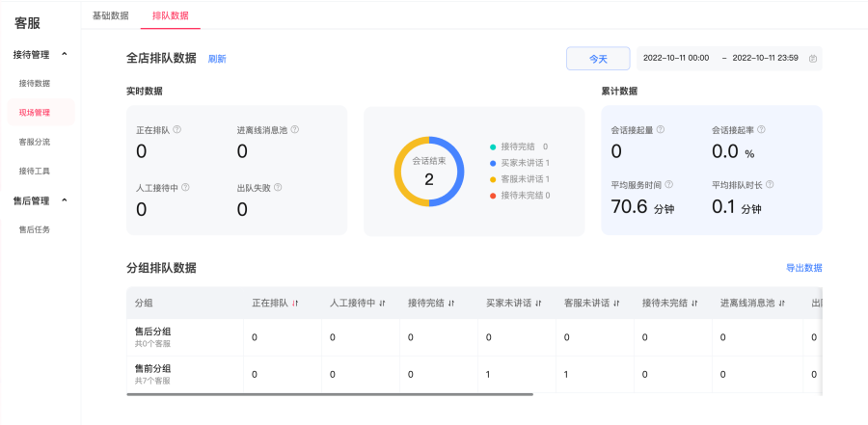Click the 分组 column header
This screenshot has width=868, height=425.
click(x=144, y=304)
